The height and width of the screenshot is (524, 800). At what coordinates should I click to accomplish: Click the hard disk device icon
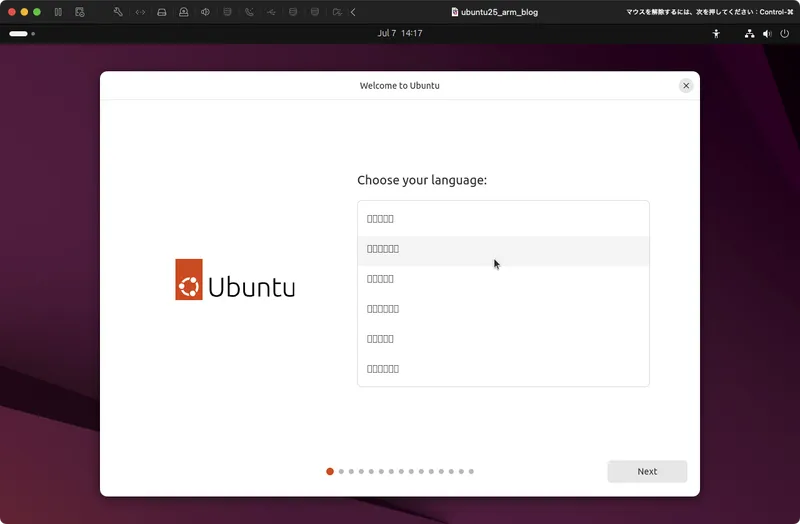coord(162,12)
